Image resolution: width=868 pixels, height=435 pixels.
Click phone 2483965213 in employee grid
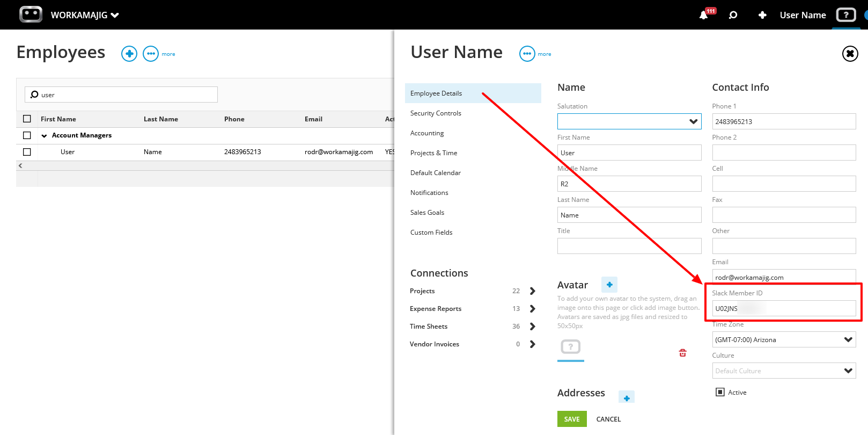pyautogui.click(x=242, y=152)
